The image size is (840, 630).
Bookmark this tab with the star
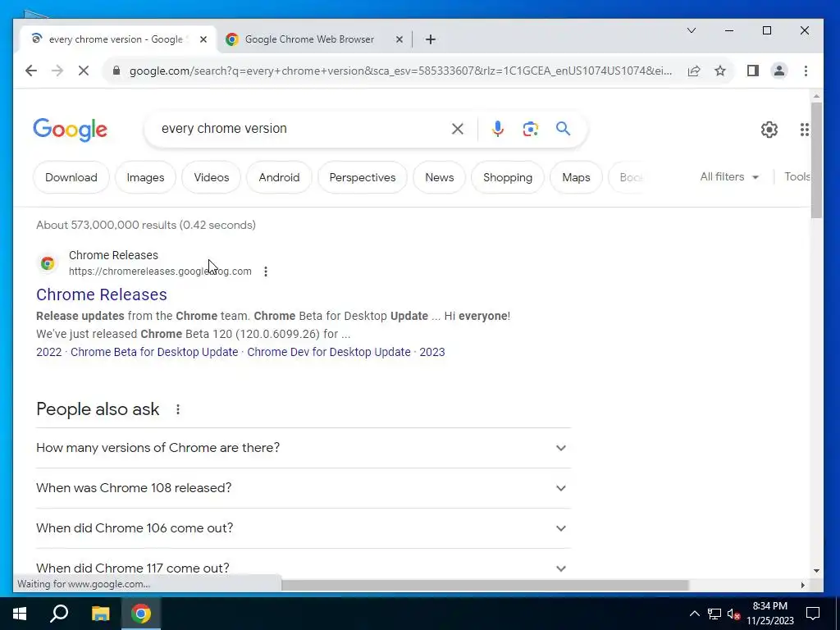[720, 71]
